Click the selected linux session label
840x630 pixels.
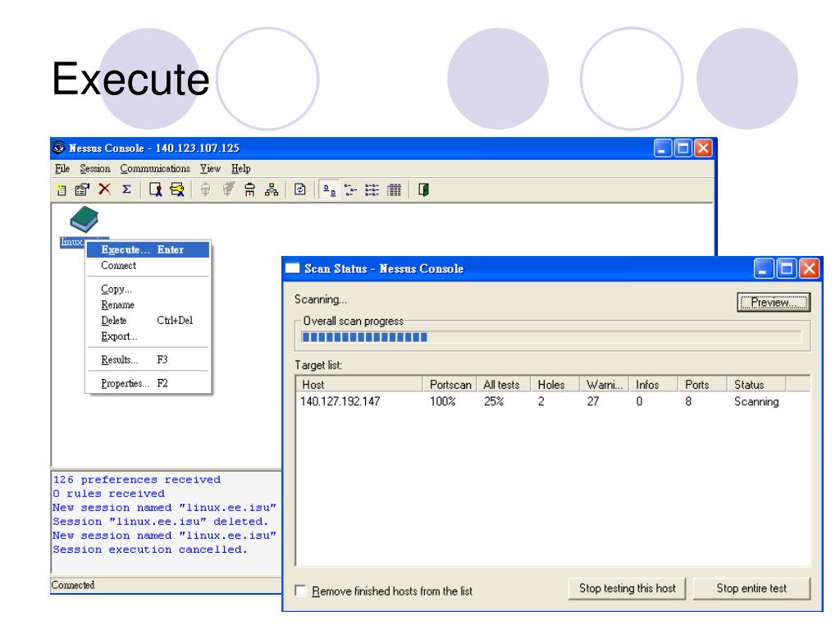pos(72,242)
